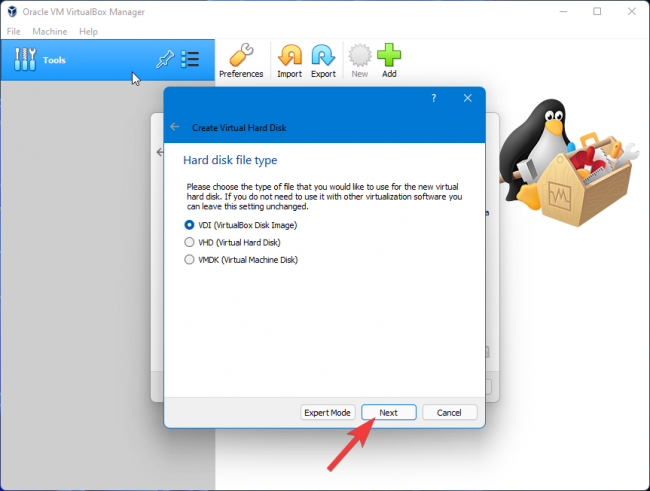
Task: Click the Tools pin icon
Action: click(x=165, y=59)
